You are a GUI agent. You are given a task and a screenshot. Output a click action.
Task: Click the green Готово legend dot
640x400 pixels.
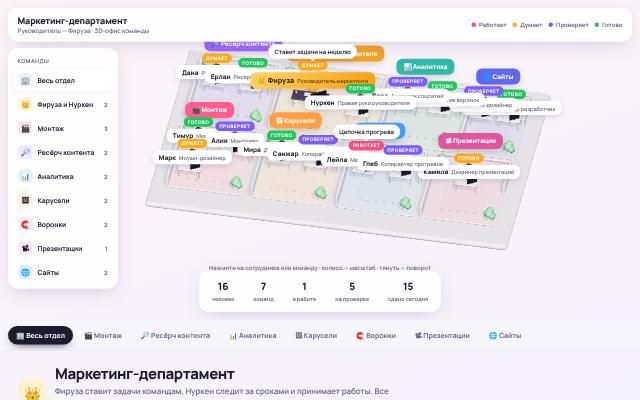click(x=597, y=25)
